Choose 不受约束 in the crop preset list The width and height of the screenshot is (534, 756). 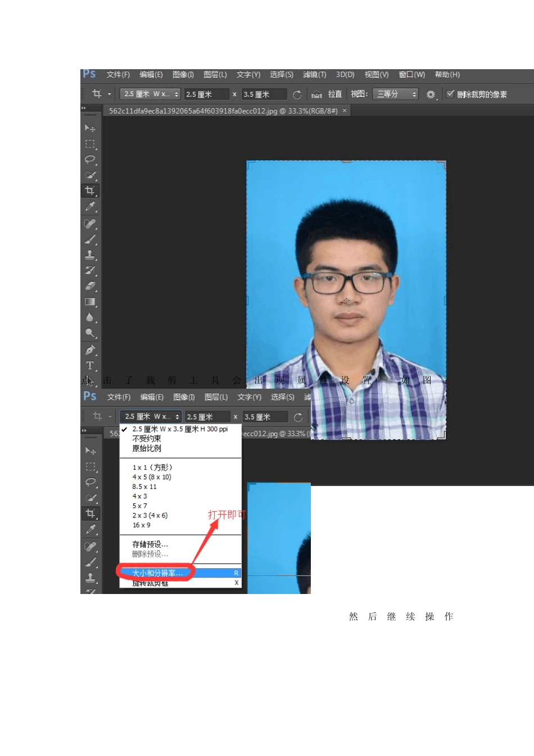coord(147,439)
